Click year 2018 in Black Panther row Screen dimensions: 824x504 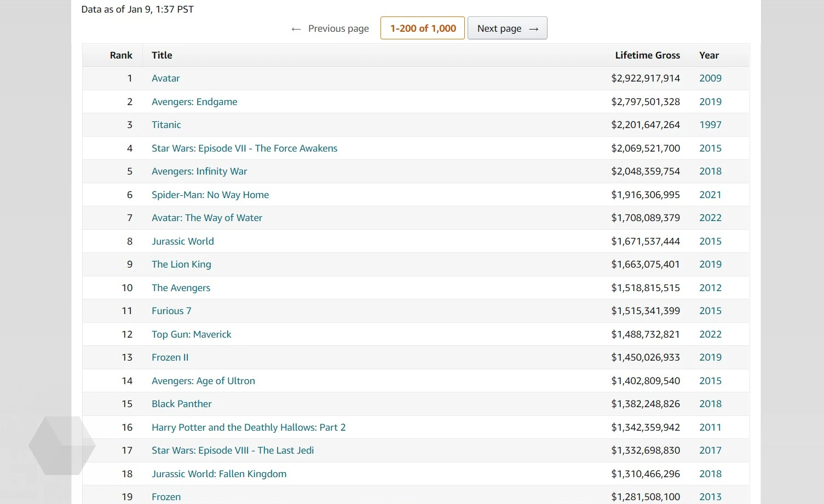pos(710,404)
